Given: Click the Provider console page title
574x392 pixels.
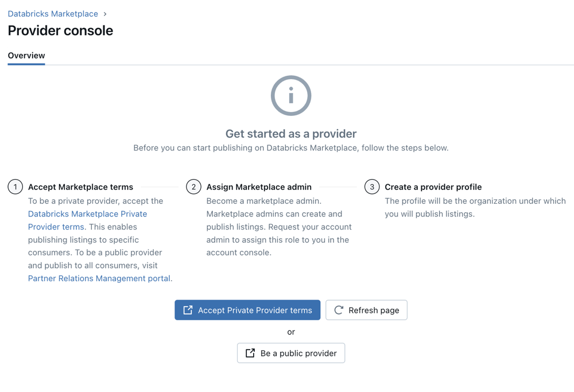Looking at the screenshot, I should (60, 31).
